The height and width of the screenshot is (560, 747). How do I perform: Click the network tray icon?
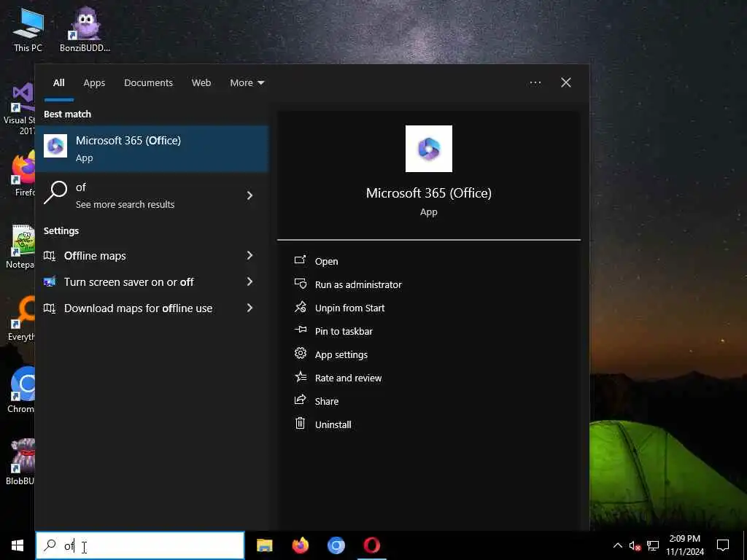coord(653,545)
